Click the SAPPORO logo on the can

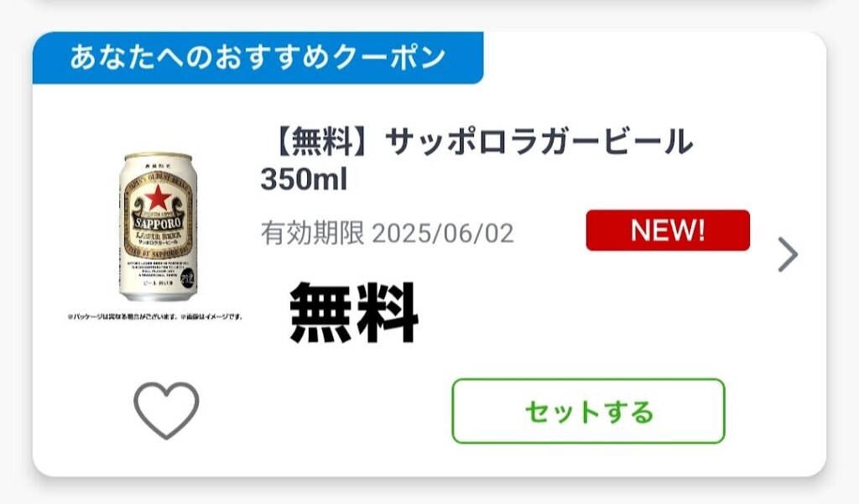point(158,223)
